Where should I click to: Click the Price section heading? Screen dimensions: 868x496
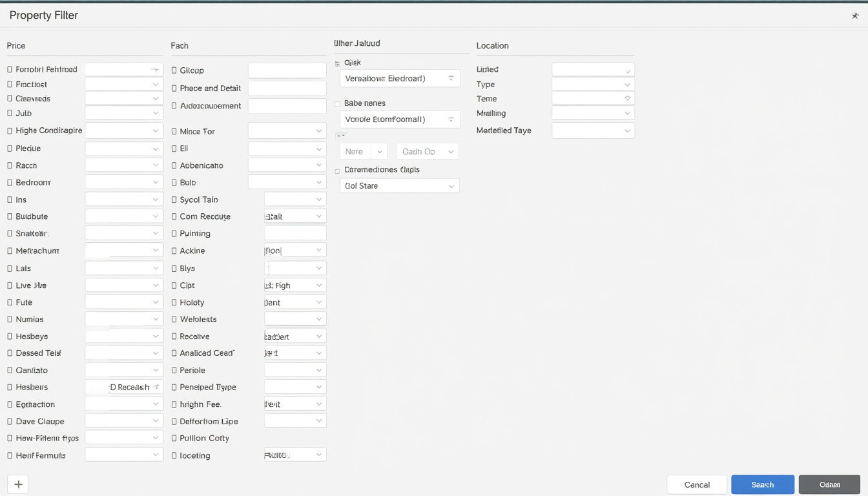[x=16, y=46]
